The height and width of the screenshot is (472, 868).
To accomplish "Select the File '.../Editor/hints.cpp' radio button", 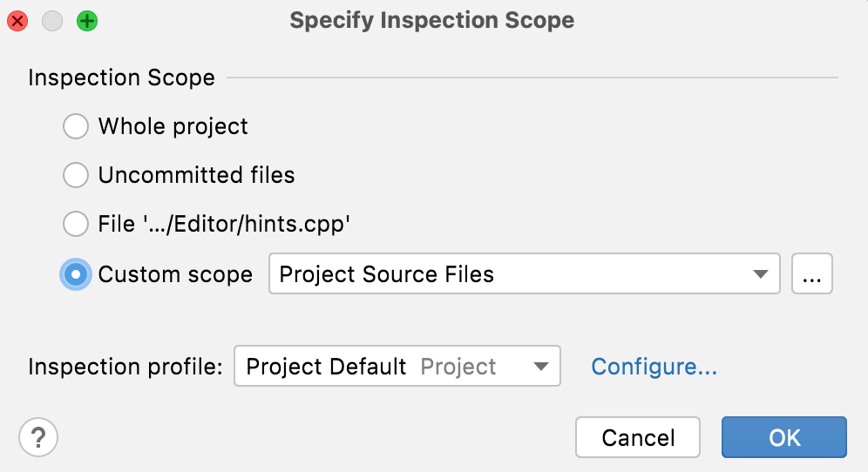I will point(76,225).
